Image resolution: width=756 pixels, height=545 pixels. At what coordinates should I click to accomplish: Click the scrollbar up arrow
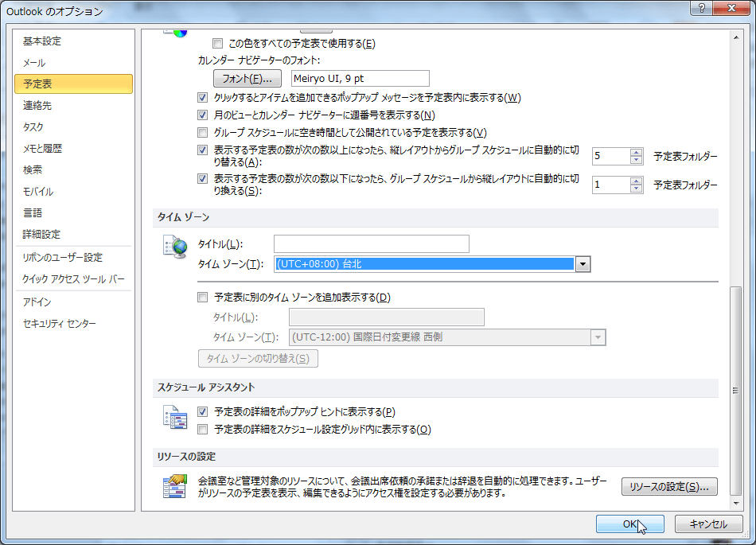point(736,37)
